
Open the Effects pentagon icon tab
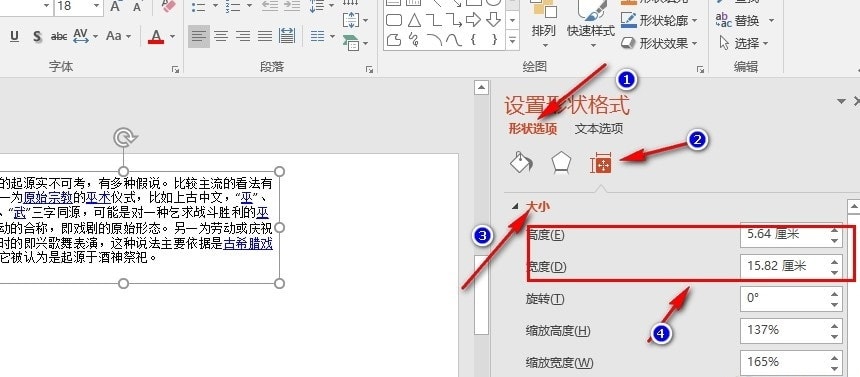coord(561,163)
